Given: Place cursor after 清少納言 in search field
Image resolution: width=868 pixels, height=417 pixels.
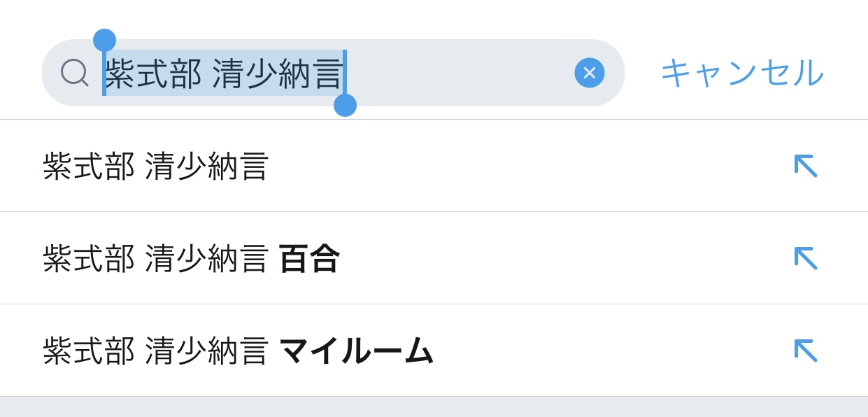Looking at the screenshot, I should [345, 73].
